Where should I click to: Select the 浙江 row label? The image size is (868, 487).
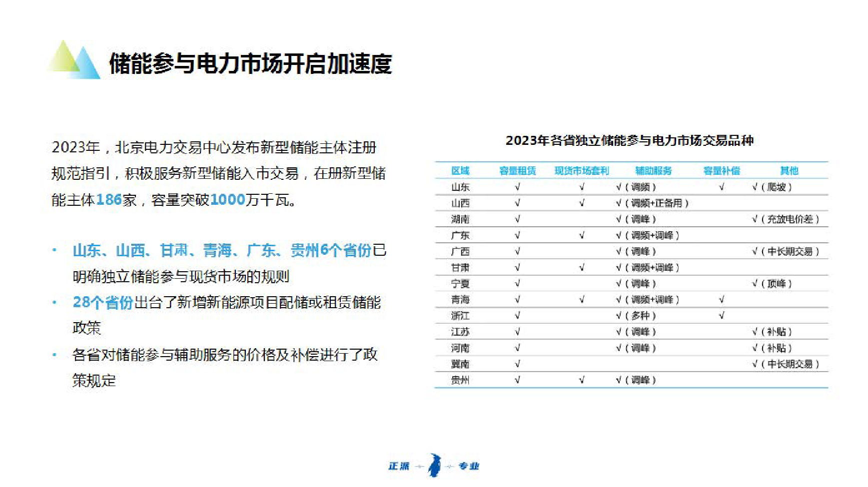(x=460, y=316)
